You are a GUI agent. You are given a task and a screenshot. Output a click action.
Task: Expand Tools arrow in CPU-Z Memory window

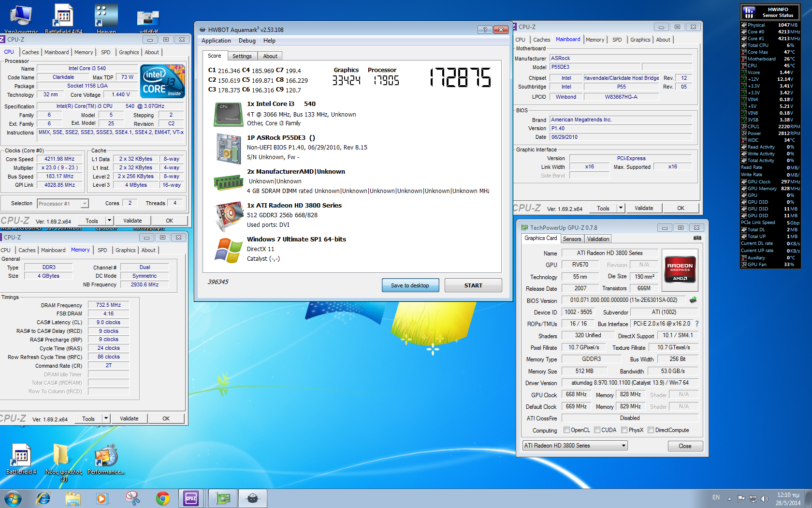(106, 418)
